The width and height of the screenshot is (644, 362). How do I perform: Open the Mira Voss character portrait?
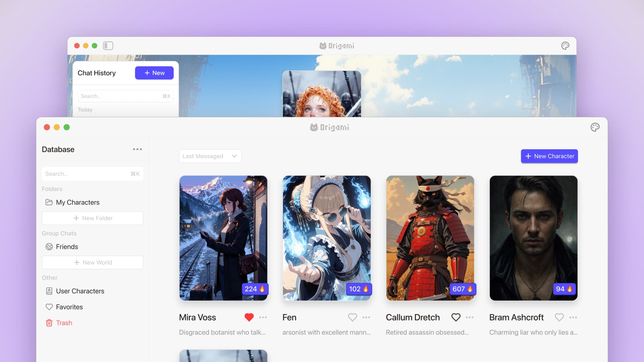(x=223, y=238)
